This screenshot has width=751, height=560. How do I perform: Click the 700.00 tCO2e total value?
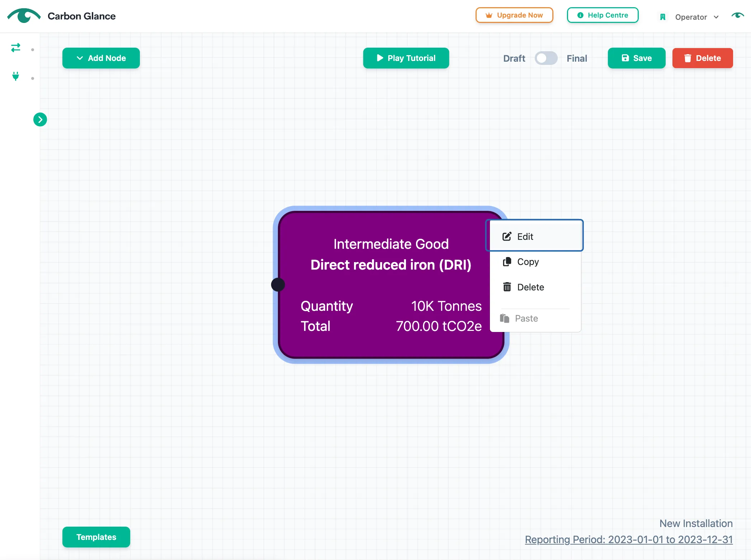click(439, 326)
